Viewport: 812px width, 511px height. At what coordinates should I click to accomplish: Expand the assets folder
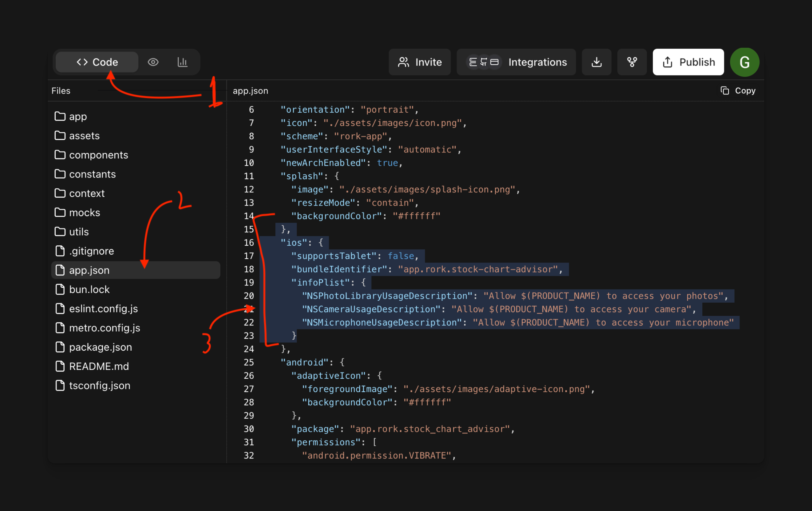[84, 136]
